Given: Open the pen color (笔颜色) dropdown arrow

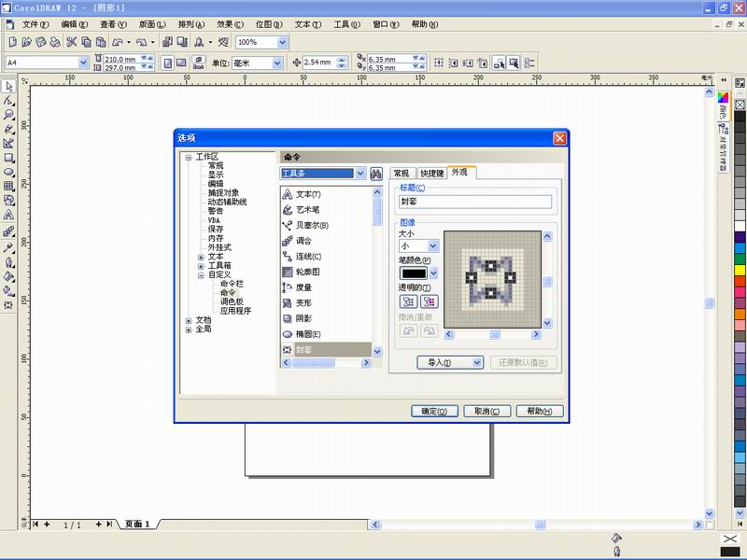Looking at the screenshot, I should click(x=433, y=273).
